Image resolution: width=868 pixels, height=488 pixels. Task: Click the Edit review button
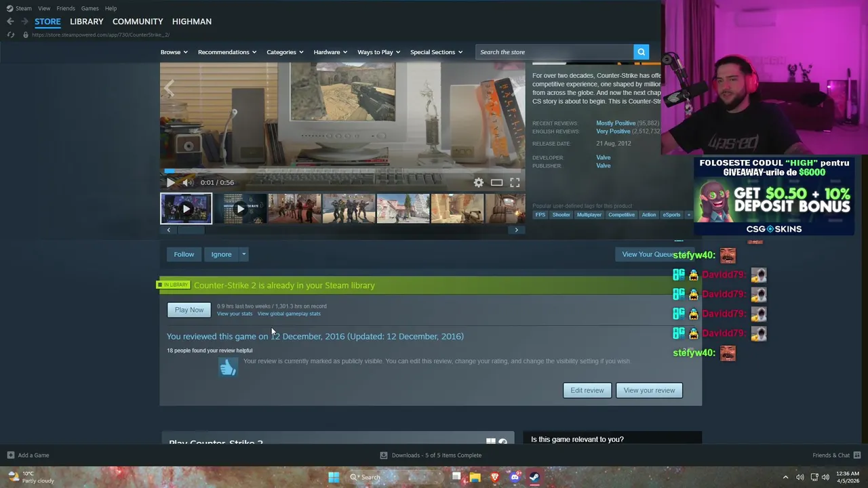click(x=587, y=390)
